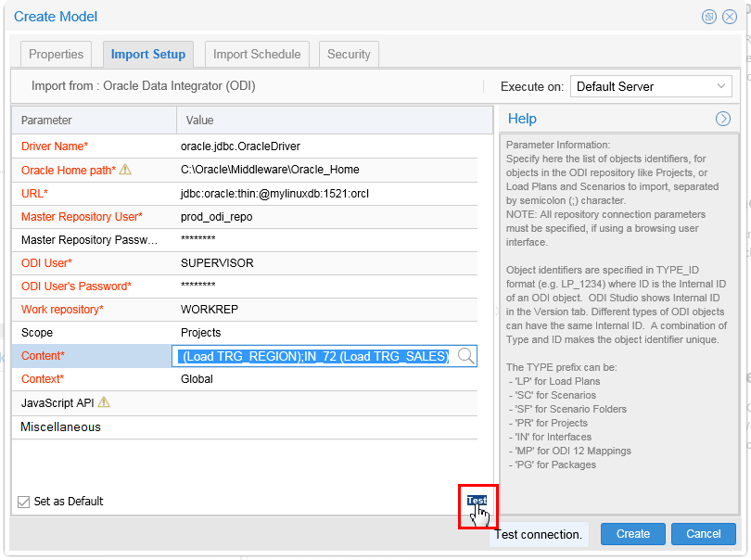Click the Scope value Projects

coord(200,333)
